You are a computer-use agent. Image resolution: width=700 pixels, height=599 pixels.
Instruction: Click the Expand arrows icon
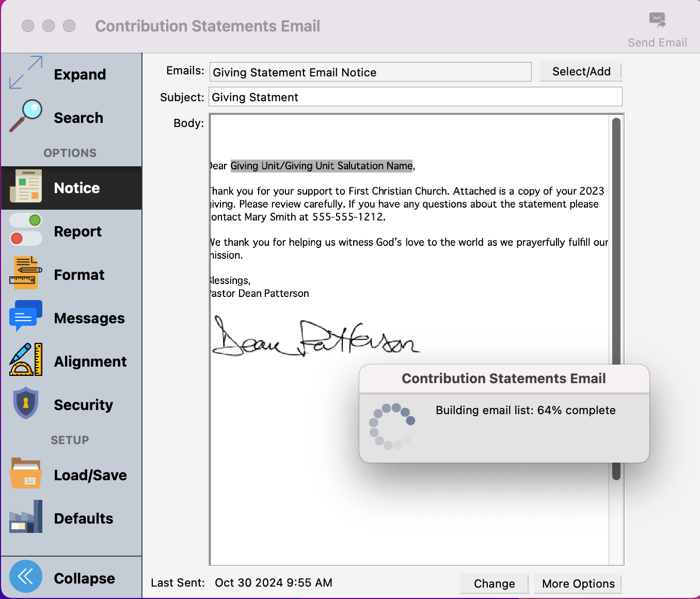tap(26, 73)
